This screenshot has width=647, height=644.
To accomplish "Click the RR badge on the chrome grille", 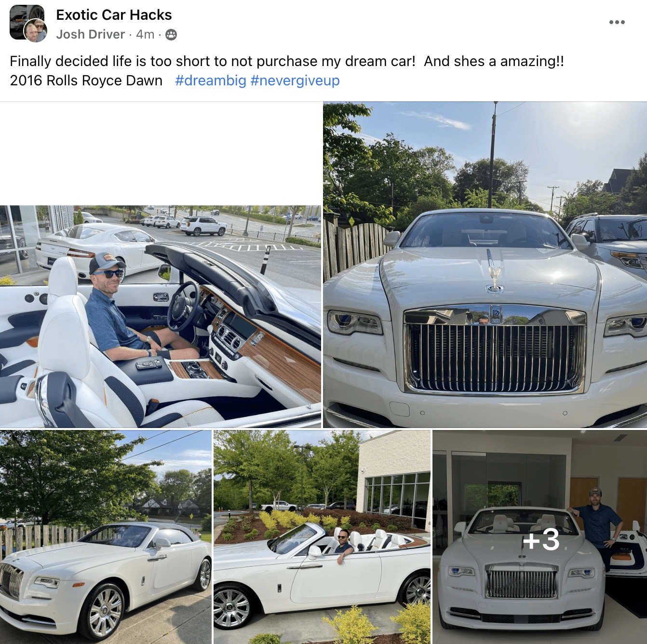I will (495, 314).
